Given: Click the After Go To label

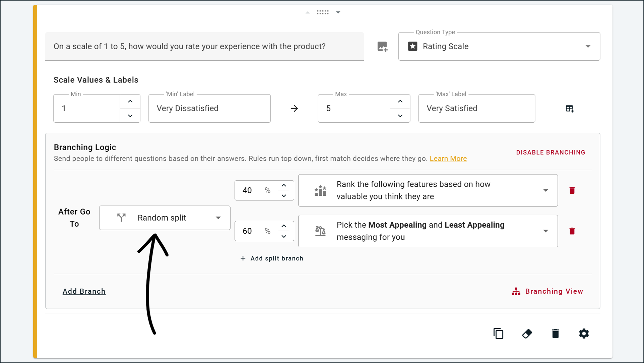Looking at the screenshot, I should (74, 218).
